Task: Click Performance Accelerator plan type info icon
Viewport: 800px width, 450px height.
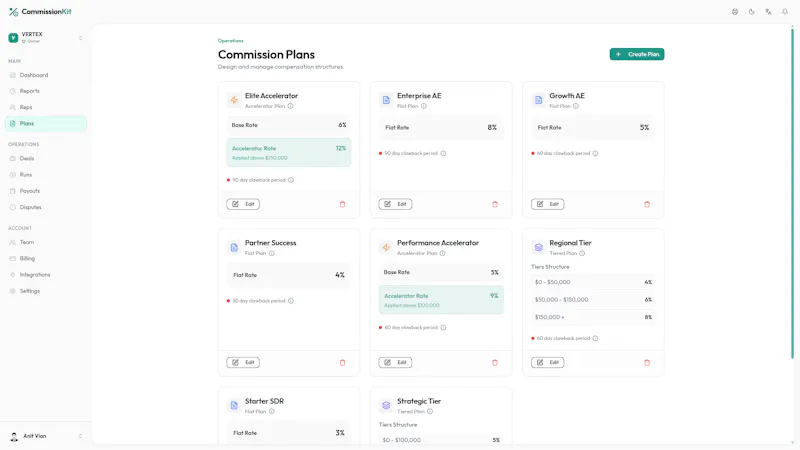Action: (x=442, y=253)
